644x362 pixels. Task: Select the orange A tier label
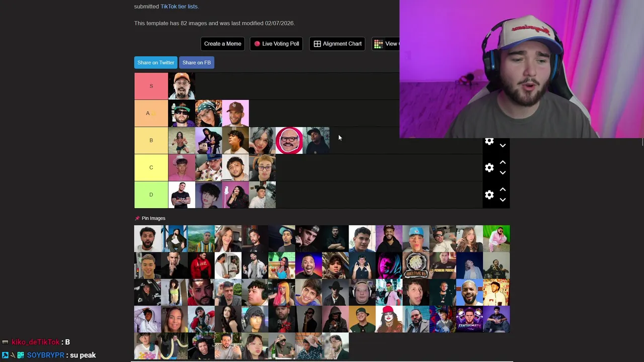click(x=151, y=113)
